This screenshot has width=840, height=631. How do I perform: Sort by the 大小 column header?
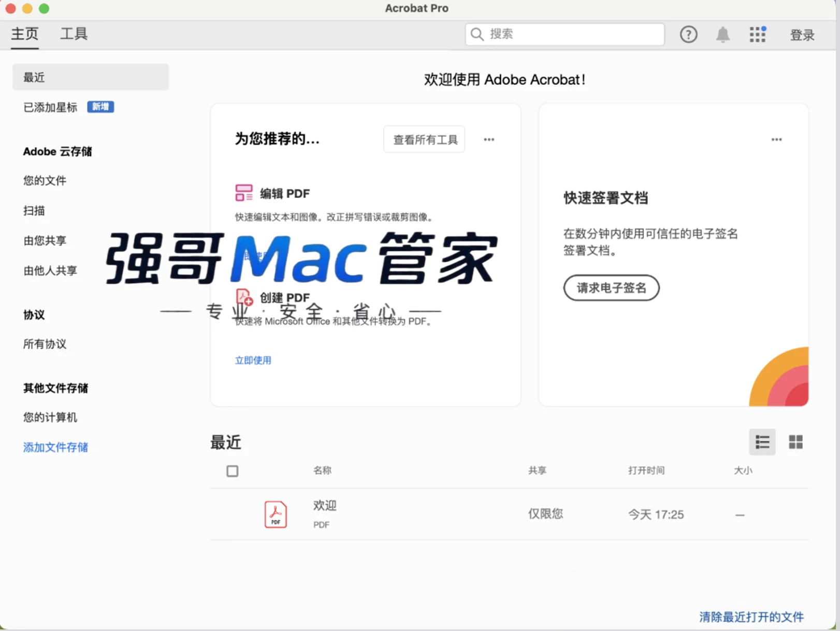[743, 470]
